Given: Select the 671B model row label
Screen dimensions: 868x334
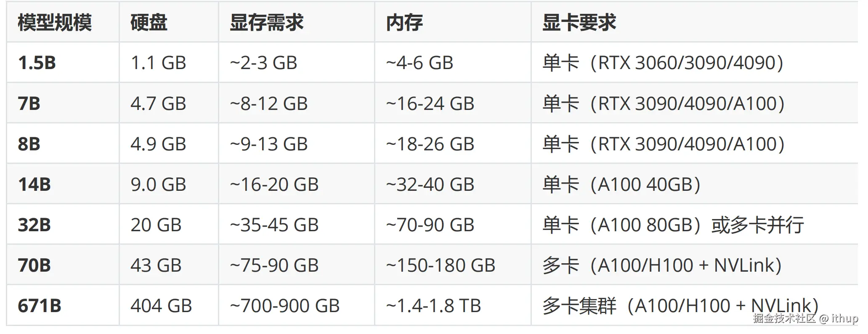Looking at the screenshot, I should tap(40, 305).
